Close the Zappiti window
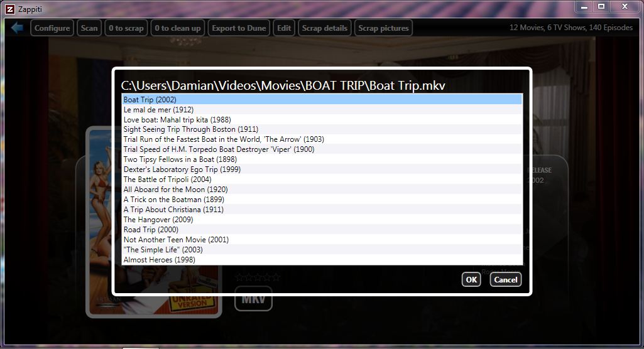The image size is (644, 349). pyautogui.click(x=625, y=7)
